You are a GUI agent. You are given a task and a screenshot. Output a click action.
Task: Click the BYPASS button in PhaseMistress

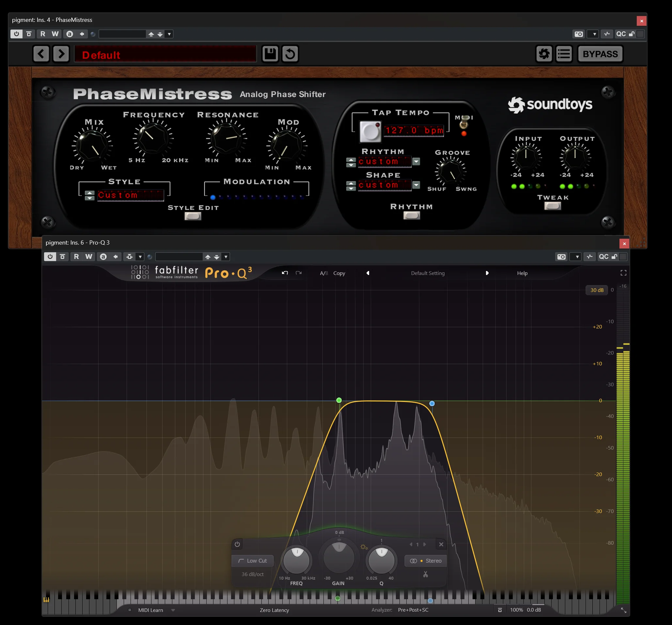600,54
